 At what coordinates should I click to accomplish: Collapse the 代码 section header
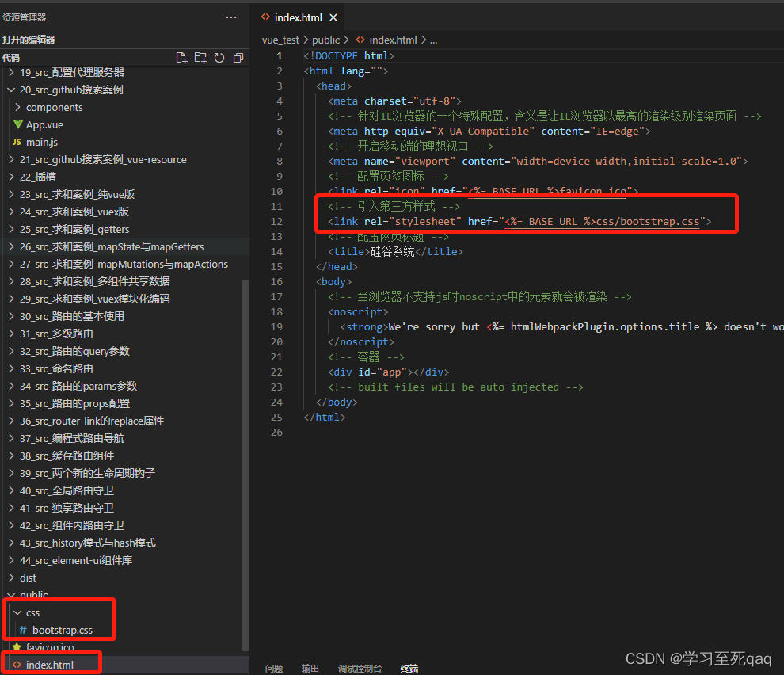point(11,58)
